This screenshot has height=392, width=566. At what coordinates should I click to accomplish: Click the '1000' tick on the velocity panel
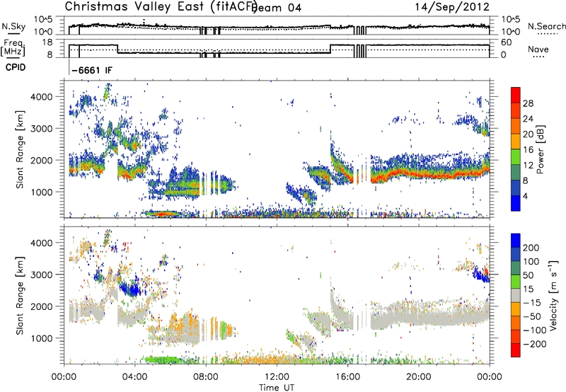click(x=42, y=338)
